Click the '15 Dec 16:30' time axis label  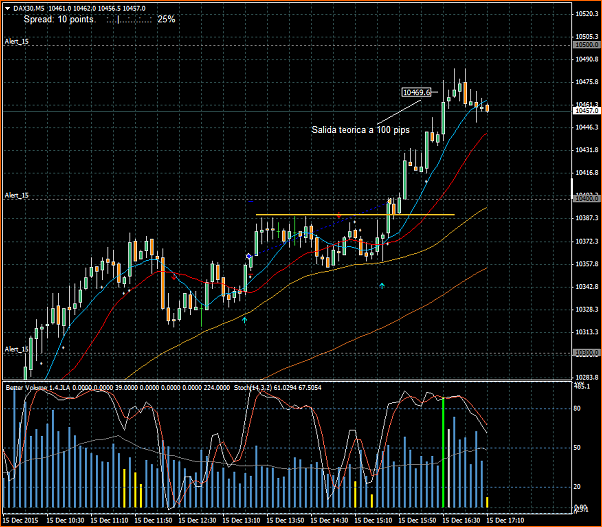point(461,521)
